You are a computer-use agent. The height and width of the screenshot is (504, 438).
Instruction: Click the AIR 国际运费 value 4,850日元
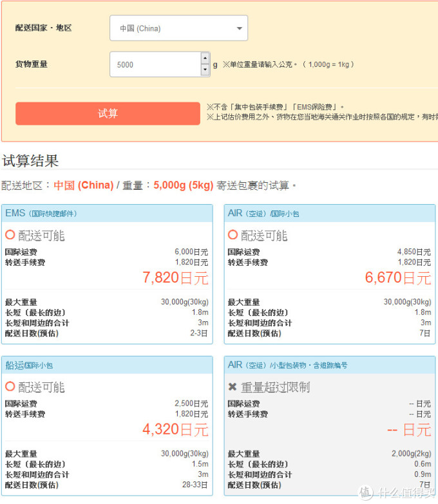pos(414,252)
